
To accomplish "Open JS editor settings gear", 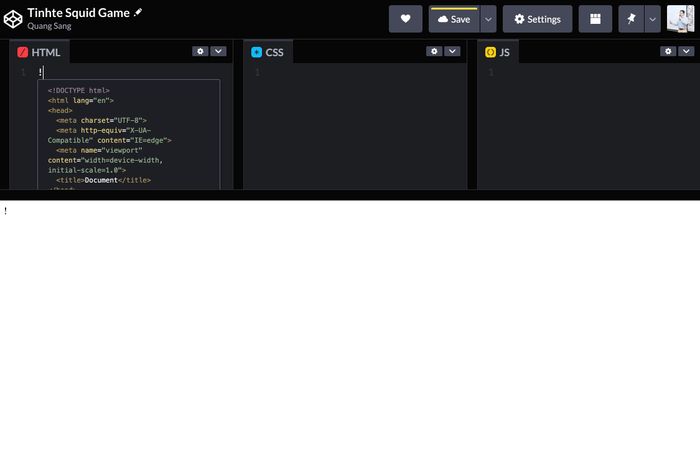I will tap(668, 51).
